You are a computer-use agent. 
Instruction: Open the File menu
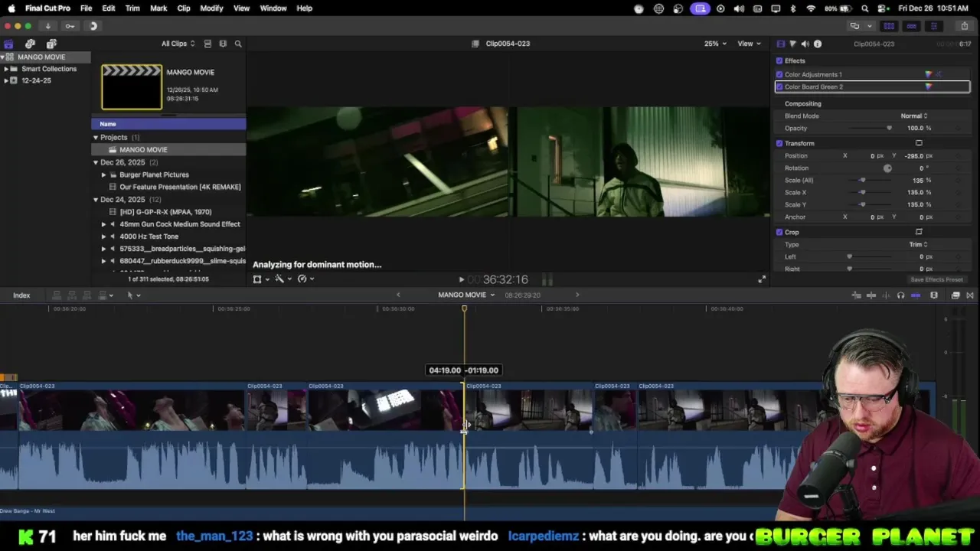point(86,8)
